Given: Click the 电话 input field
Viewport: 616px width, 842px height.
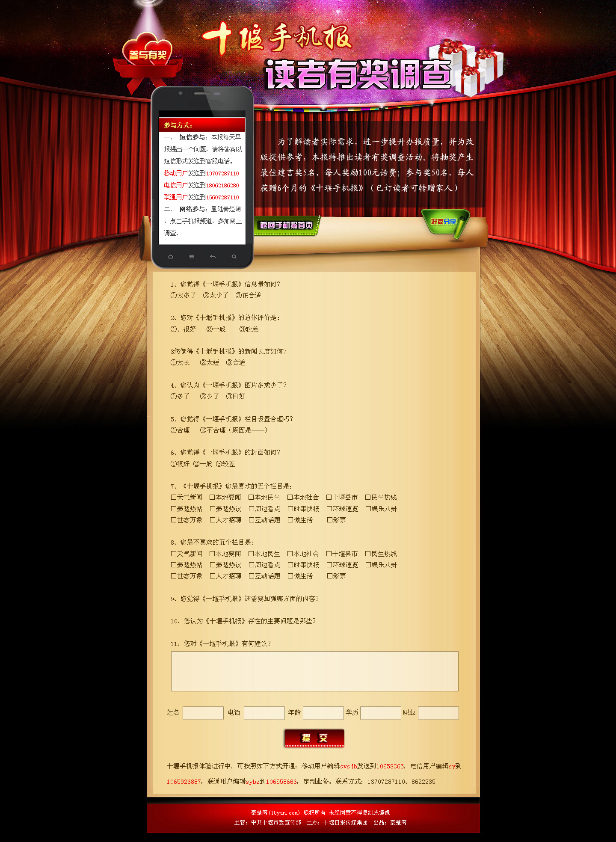Looking at the screenshot, I should (264, 713).
